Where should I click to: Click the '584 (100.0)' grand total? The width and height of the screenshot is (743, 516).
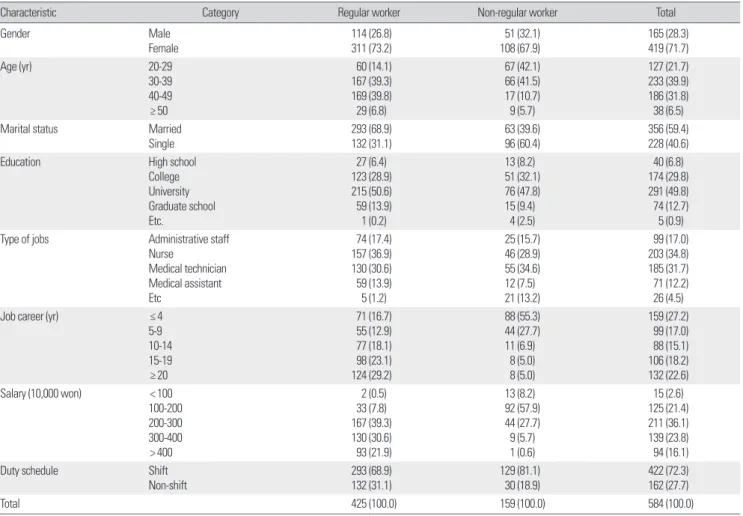click(x=671, y=504)
